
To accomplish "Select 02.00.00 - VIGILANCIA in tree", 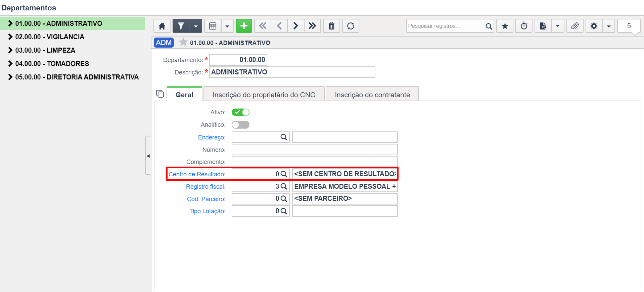I will click(x=50, y=37).
